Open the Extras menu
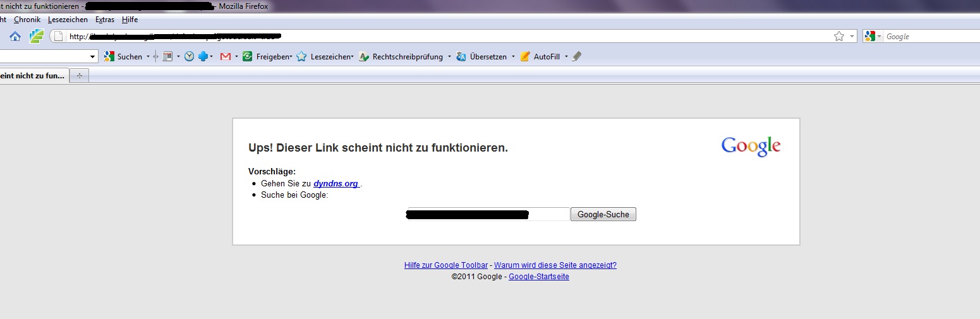The height and width of the screenshot is (319, 980). pos(105,20)
